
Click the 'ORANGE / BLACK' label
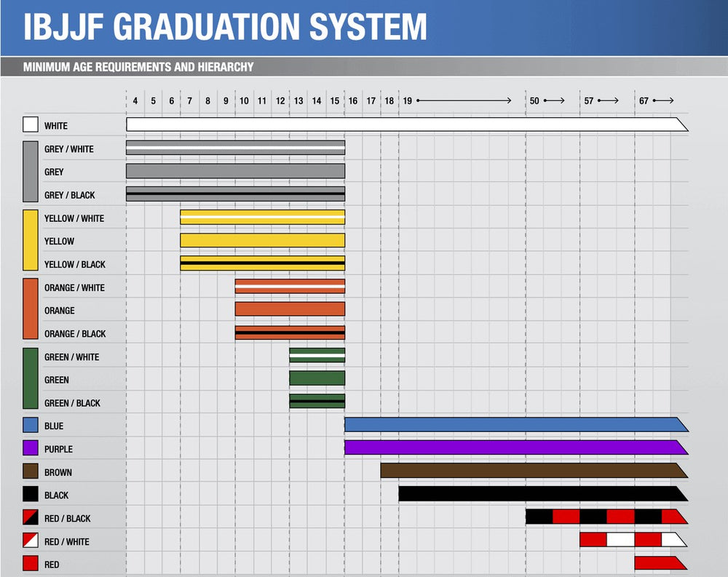pos(75,334)
